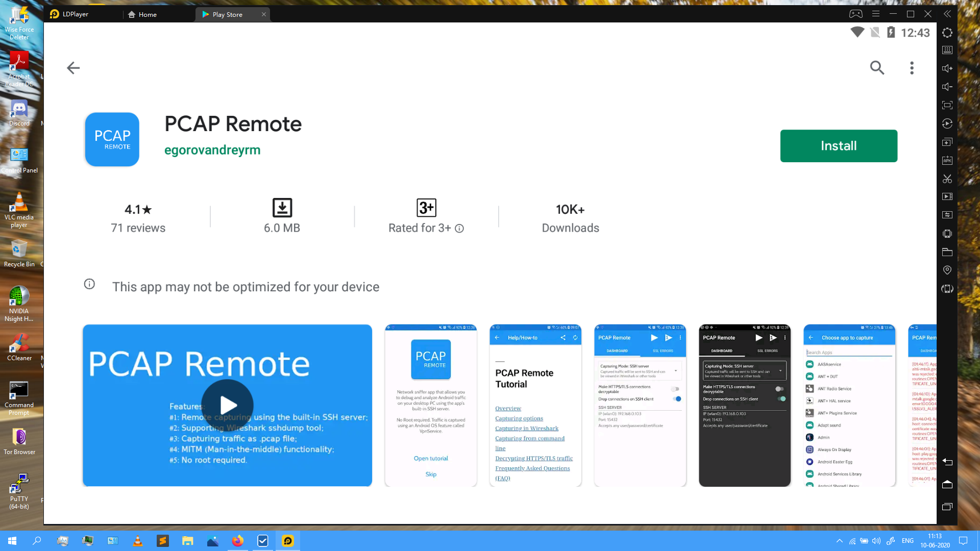This screenshot has height=551, width=980.
Task: Install the PCAP Remote app
Action: (x=839, y=146)
